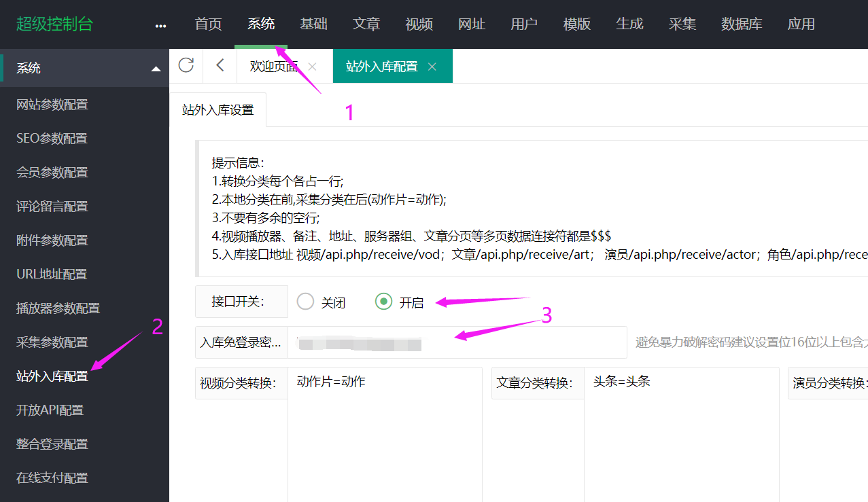Open the 视频 menu in the top bar

click(419, 23)
